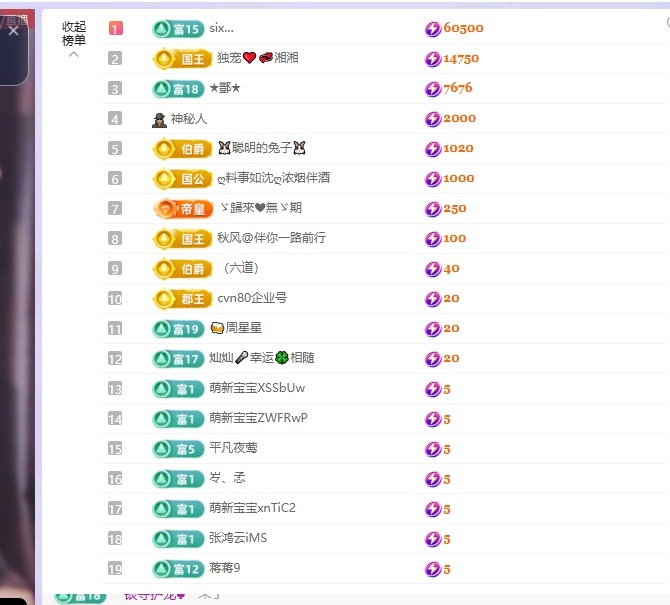Click the purple lightning icon beside 14750
670x605 pixels.
[432, 59]
